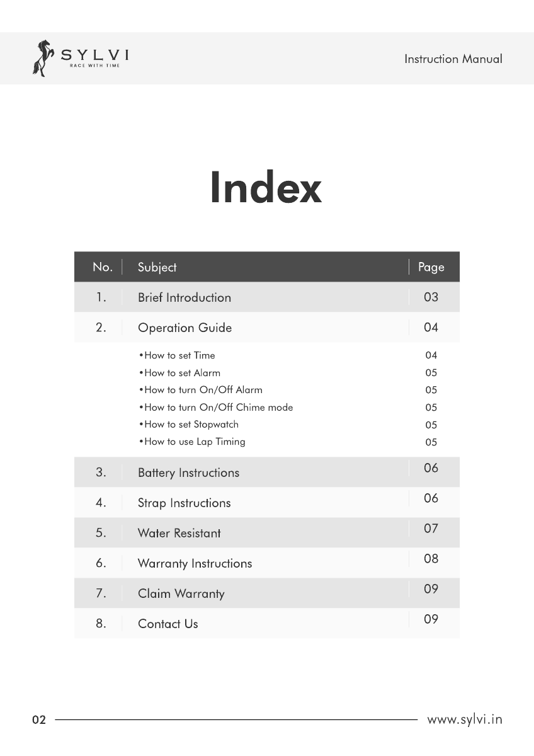Open the Contact Us entry
The height and width of the screenshot is (756, 534).
(168, 624)
